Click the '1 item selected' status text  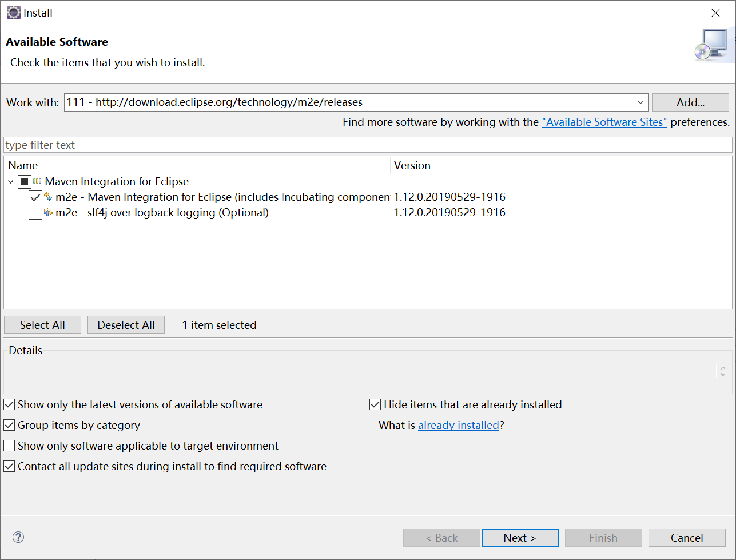point(219,325)
